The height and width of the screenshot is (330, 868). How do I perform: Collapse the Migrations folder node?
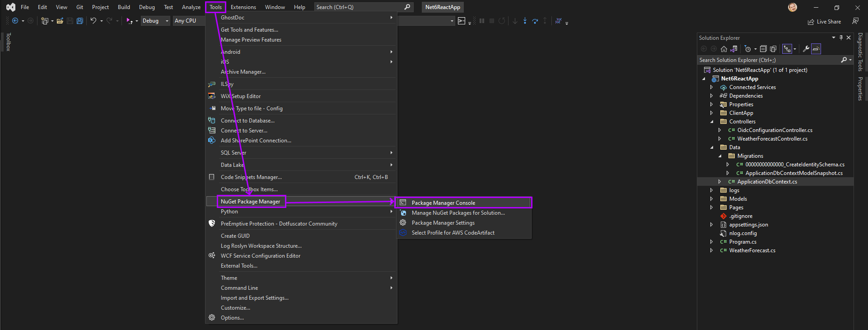coord(720,156)
